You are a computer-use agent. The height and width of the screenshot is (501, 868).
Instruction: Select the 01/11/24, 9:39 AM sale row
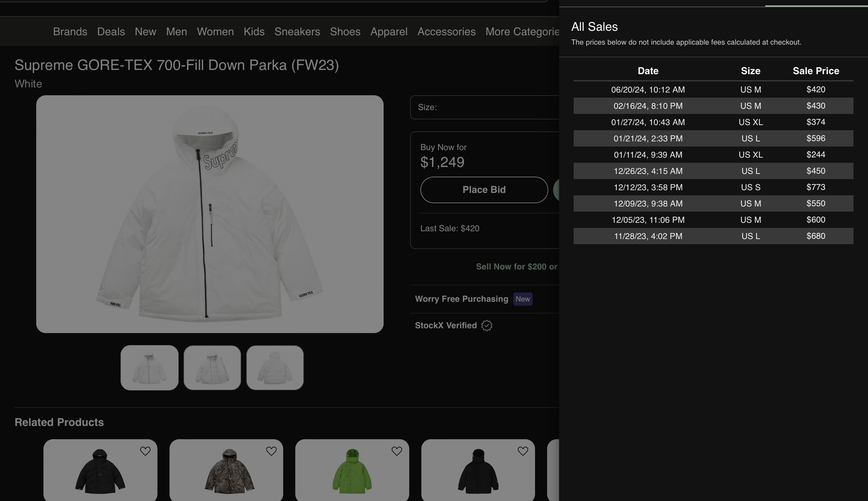(x=713, y=155)
